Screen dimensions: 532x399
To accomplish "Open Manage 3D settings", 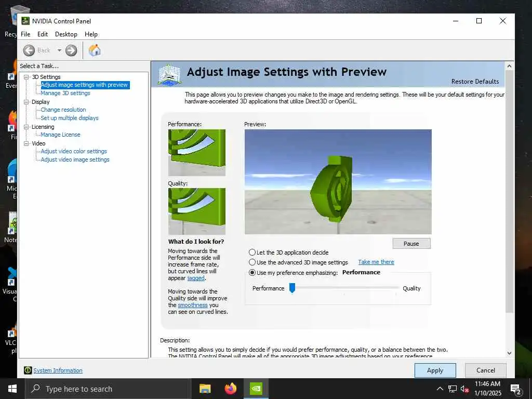I will point(65,93).
